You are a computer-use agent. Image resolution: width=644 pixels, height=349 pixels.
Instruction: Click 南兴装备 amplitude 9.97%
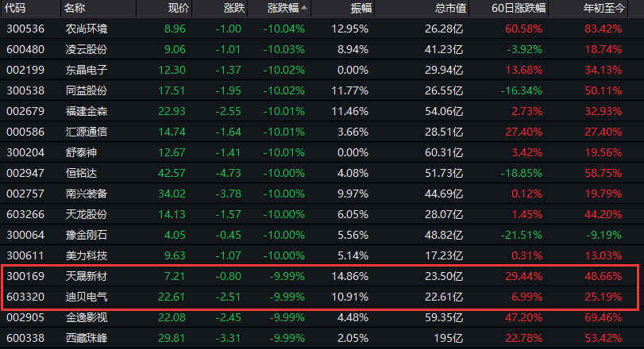(353, 194)
